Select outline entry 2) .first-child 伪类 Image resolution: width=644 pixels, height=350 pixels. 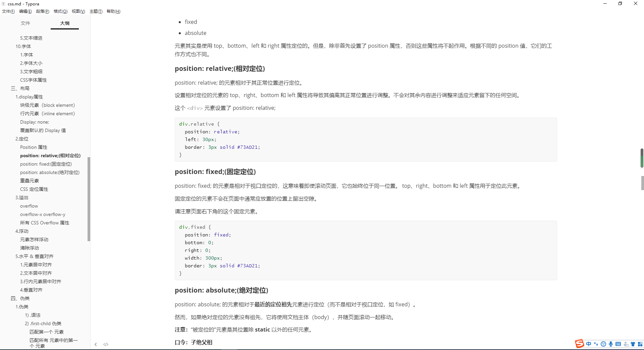coord(43,323)
